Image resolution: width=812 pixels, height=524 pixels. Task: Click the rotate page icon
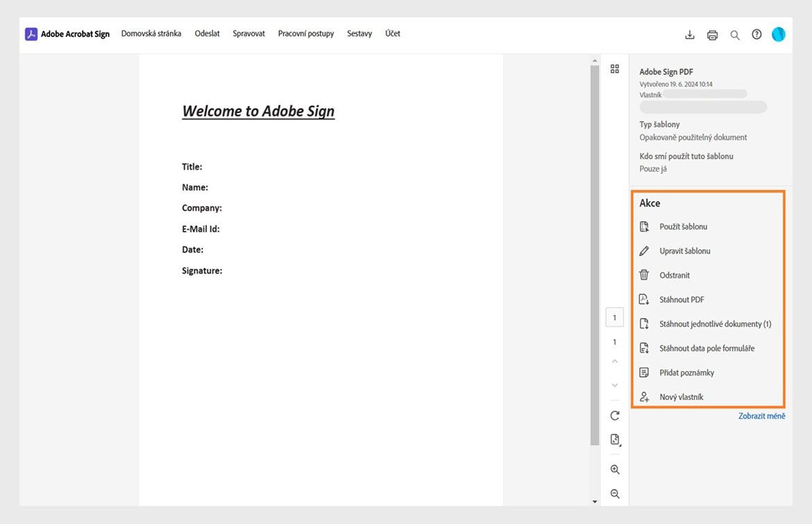coord(615,415)
